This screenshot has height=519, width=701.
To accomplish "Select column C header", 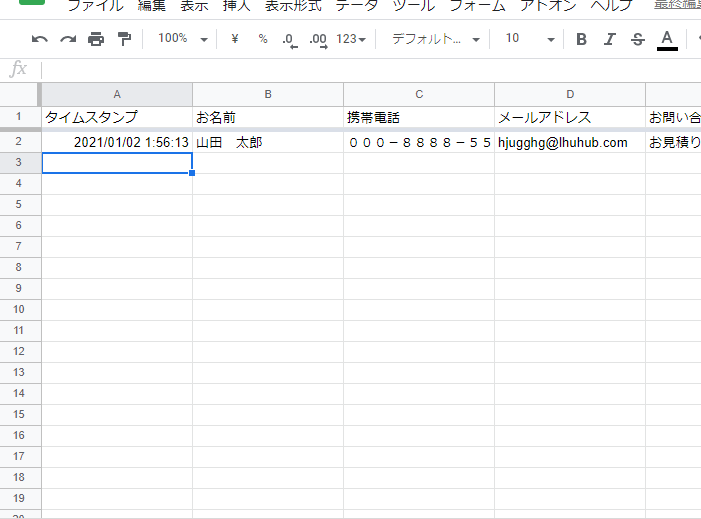I will click(x=419, y=94).
